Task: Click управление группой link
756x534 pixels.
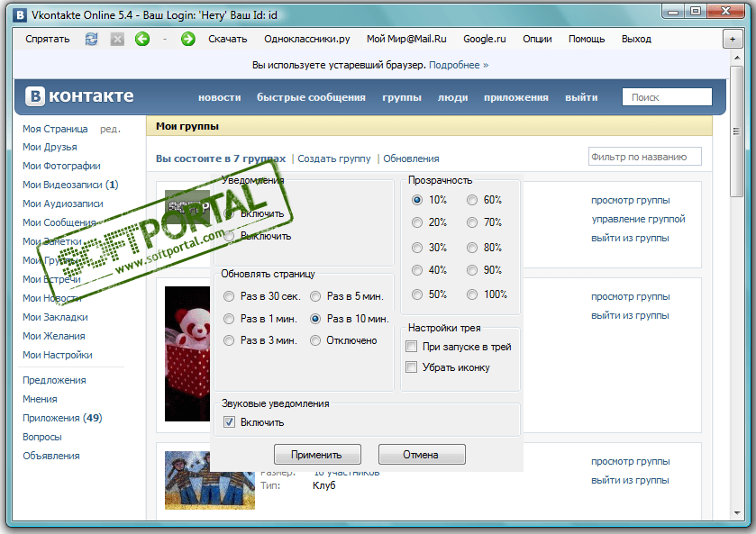Action: 638,219
